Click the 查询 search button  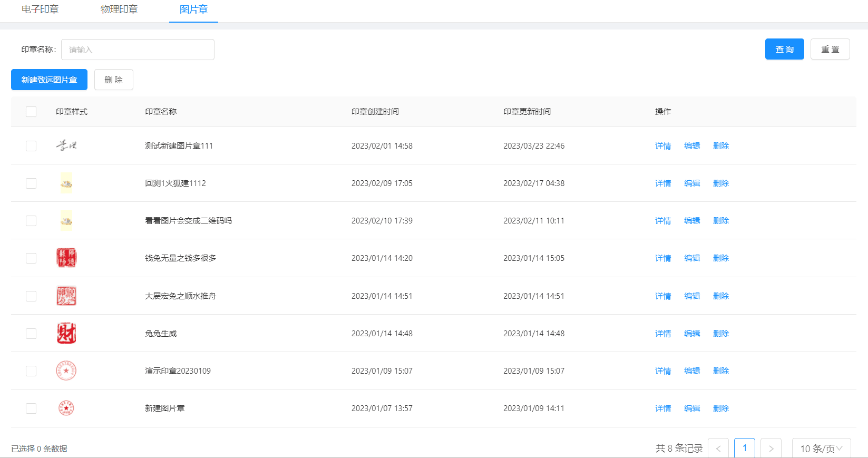tap(784, 49)
